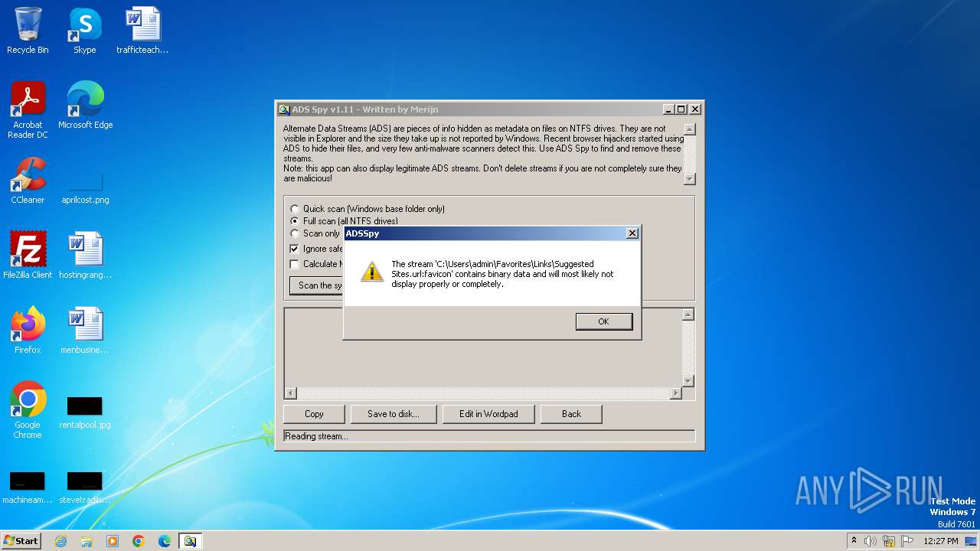The height and width of the screenshot is (551, 980).
Task: Click the Reading stream status bar text
Action: point(315,436)
